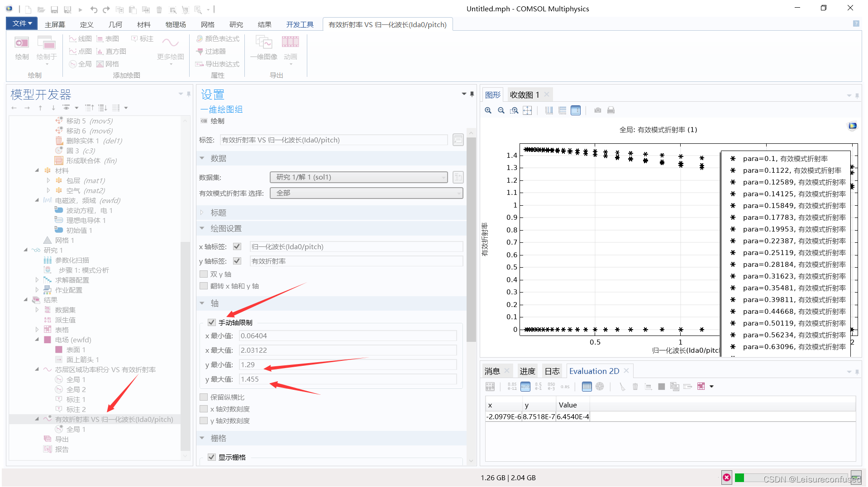Click the zoom in icon in graphics toolbar
The height and width of the screenshot is (487, 868).
coord(488,110)
